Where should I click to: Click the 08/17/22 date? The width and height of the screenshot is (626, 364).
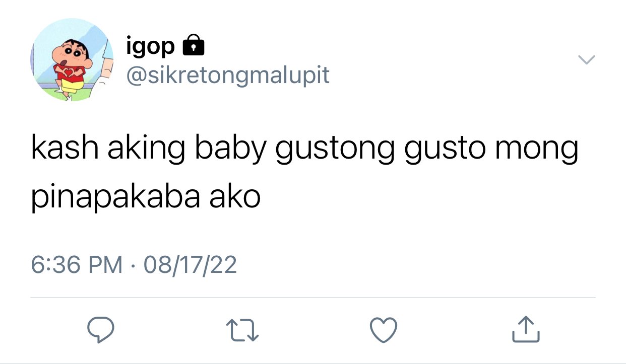point(190,265)
